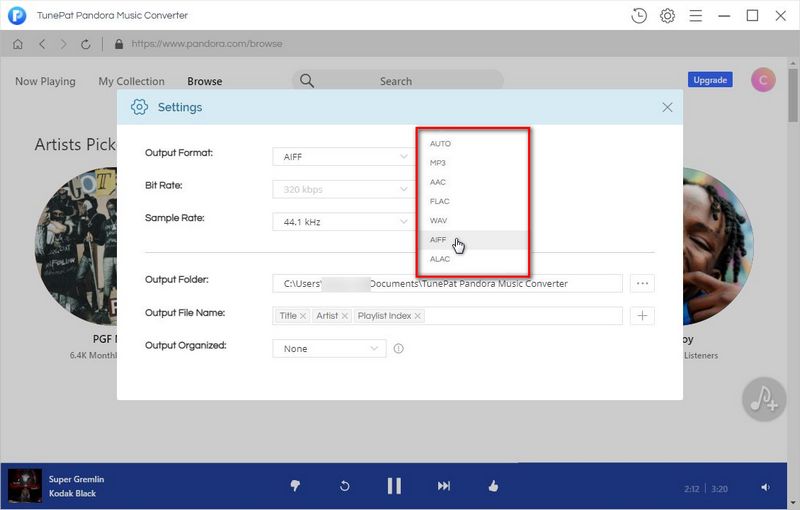Click the volume speaker icon

pyautogui.click(x=766, y=488)
